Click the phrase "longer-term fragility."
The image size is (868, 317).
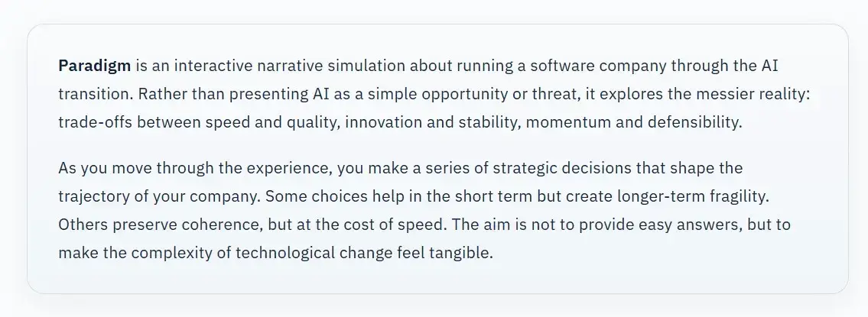tap(694, 196)
